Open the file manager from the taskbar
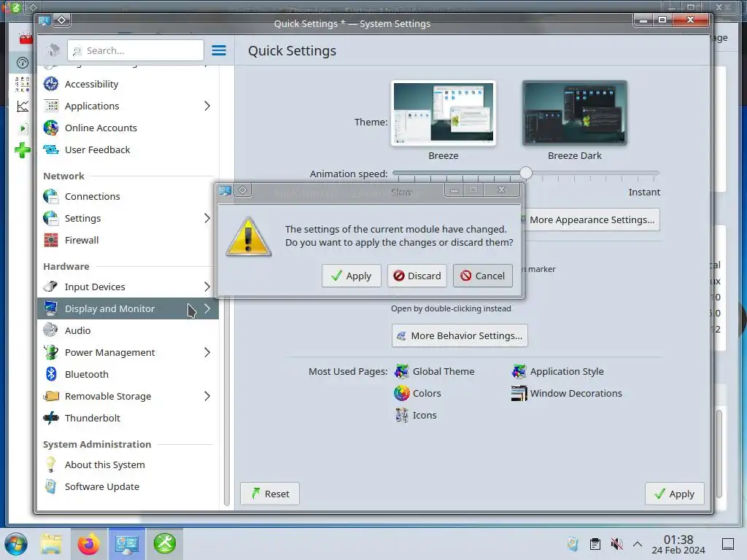 tap(51, 544)
